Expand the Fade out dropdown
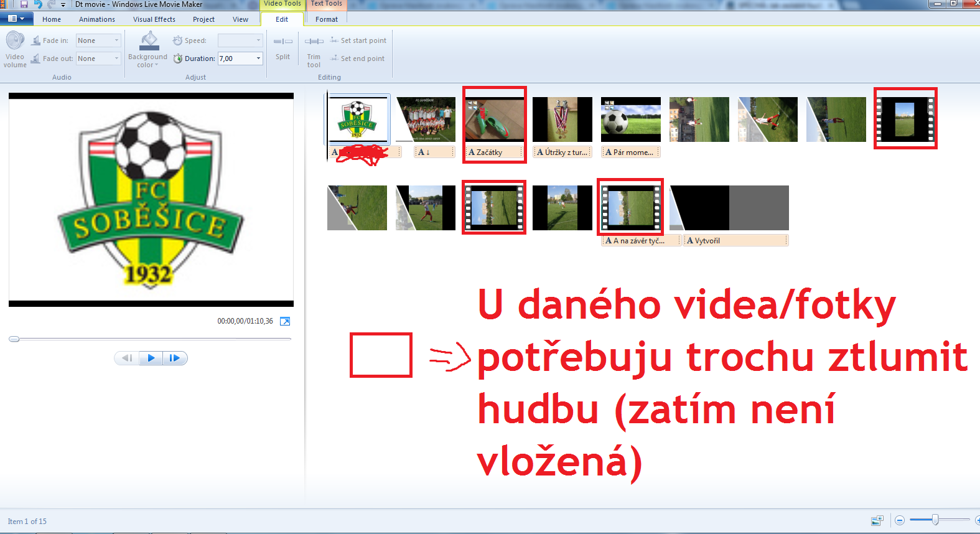980x534 pixels. 116,59
